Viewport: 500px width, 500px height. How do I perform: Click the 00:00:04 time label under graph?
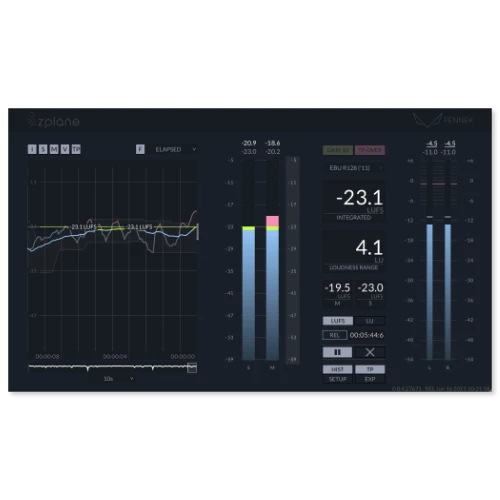115,357
